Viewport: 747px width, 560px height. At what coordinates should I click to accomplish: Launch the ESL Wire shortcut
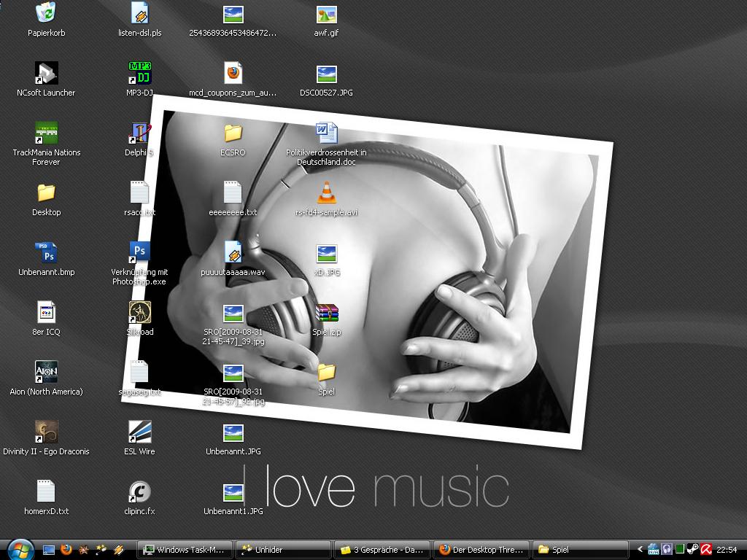(139, 432)
